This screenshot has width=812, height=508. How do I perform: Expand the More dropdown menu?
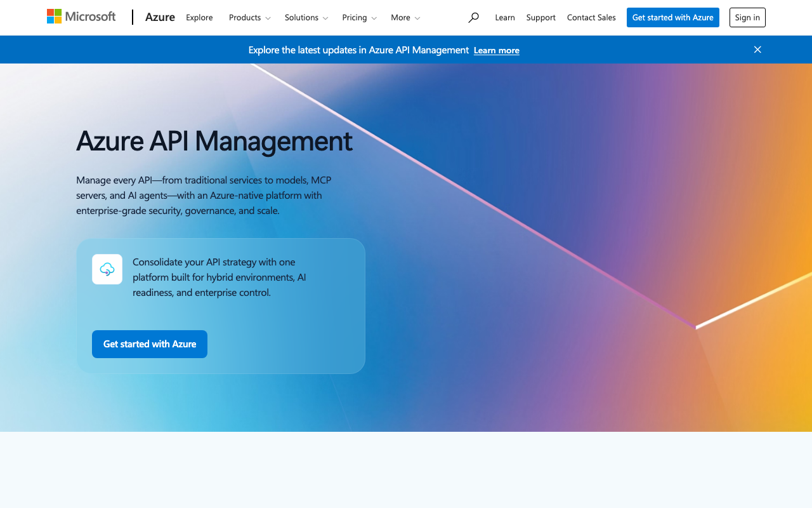(x=405, y=18)
